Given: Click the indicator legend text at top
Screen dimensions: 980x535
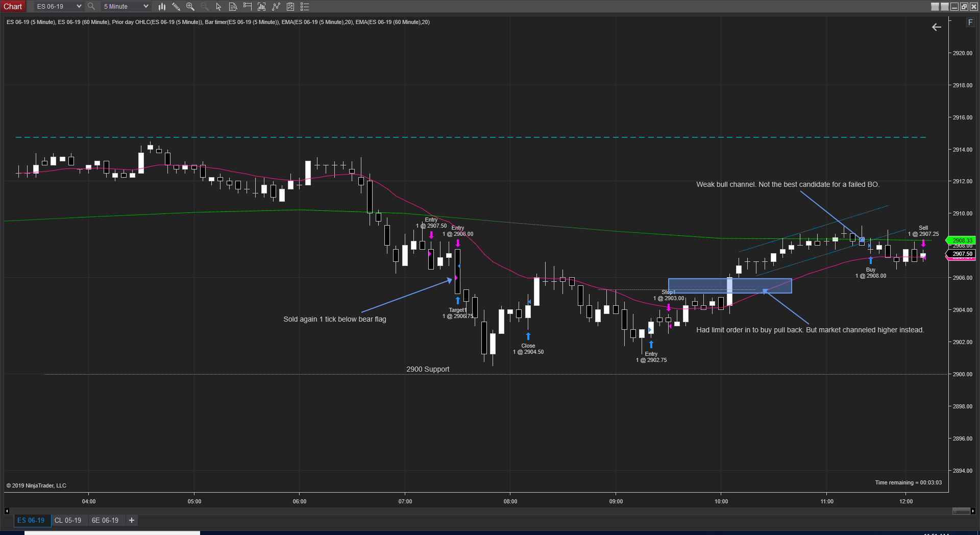Looking at the screenshot, I should pos(218,22).
